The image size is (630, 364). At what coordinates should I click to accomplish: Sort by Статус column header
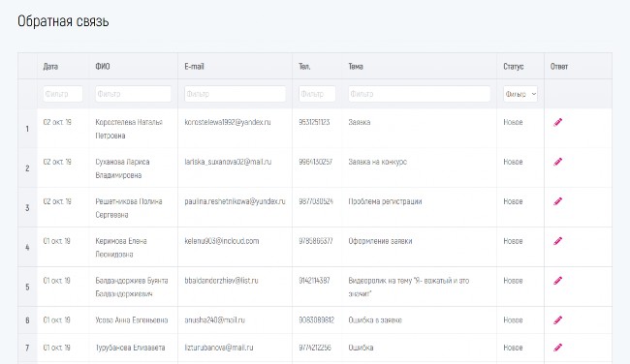(x=513, y=67)
